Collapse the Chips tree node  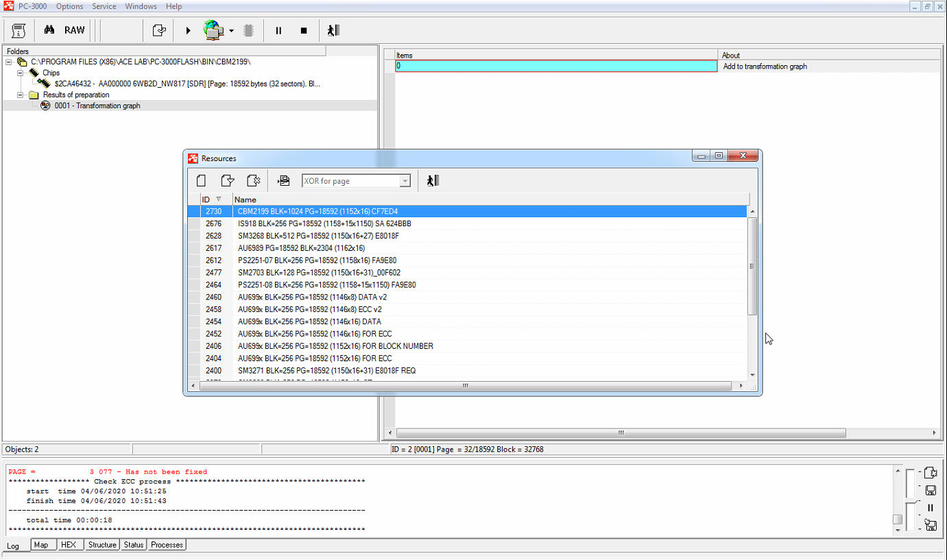tap(20, 73)
